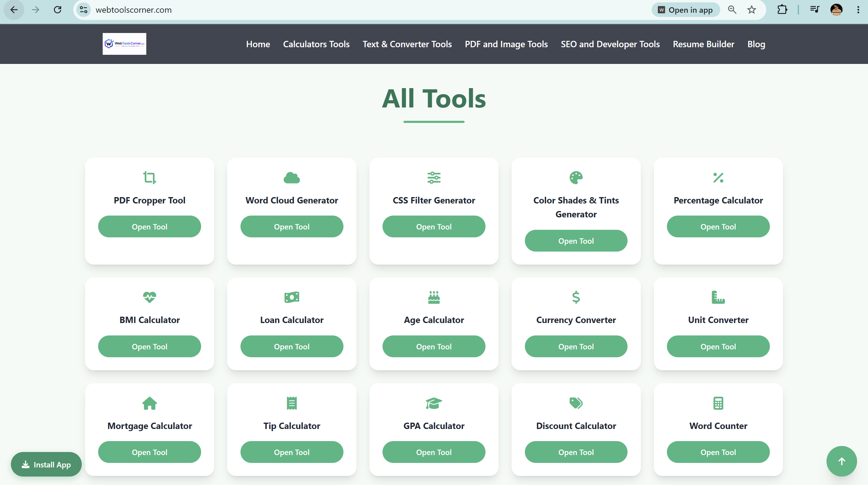This screenshot has height=485, width=868.
Task: Open the Mortgage Calculator tool
Action: coord(150,452)
